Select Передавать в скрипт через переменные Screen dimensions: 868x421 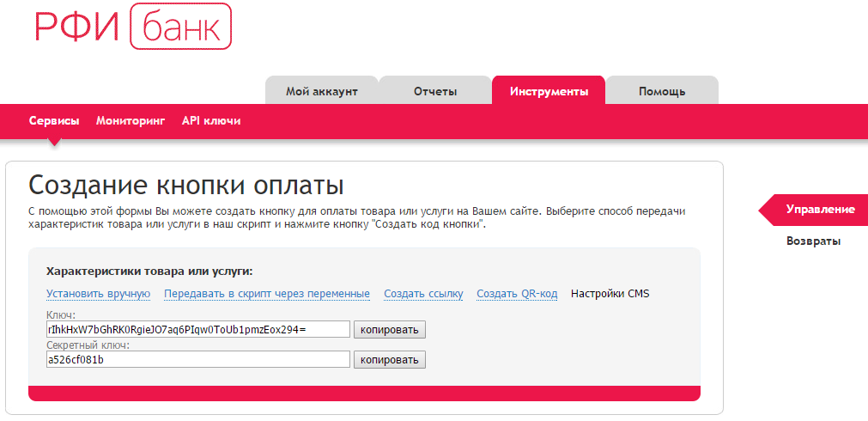(267, 294)
